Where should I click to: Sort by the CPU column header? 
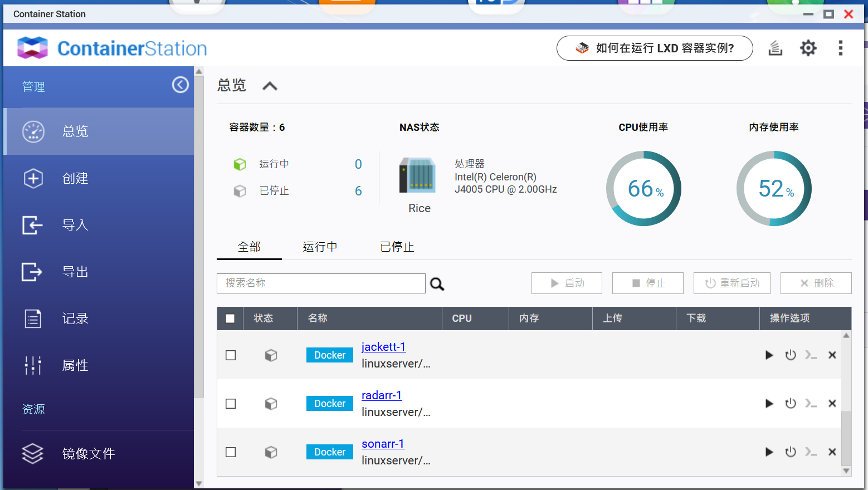coord(475,318)
